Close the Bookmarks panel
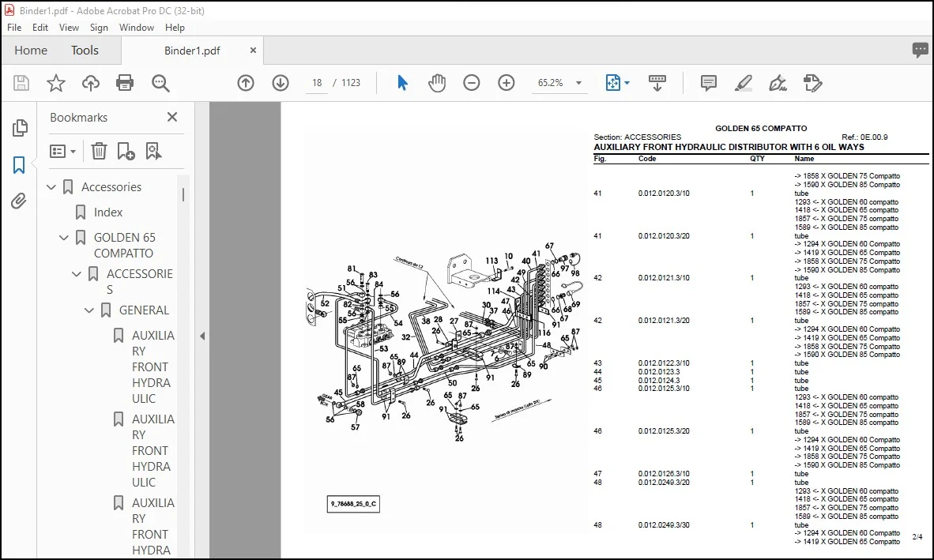Image resolution: width=934 pixels, height=560 pixels. 172,117
